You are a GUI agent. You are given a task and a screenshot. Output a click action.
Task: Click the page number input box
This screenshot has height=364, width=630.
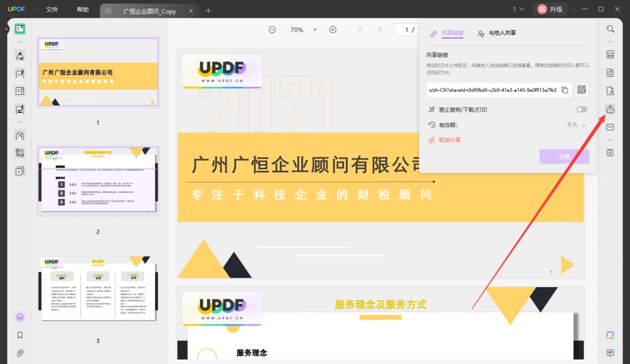407,30
